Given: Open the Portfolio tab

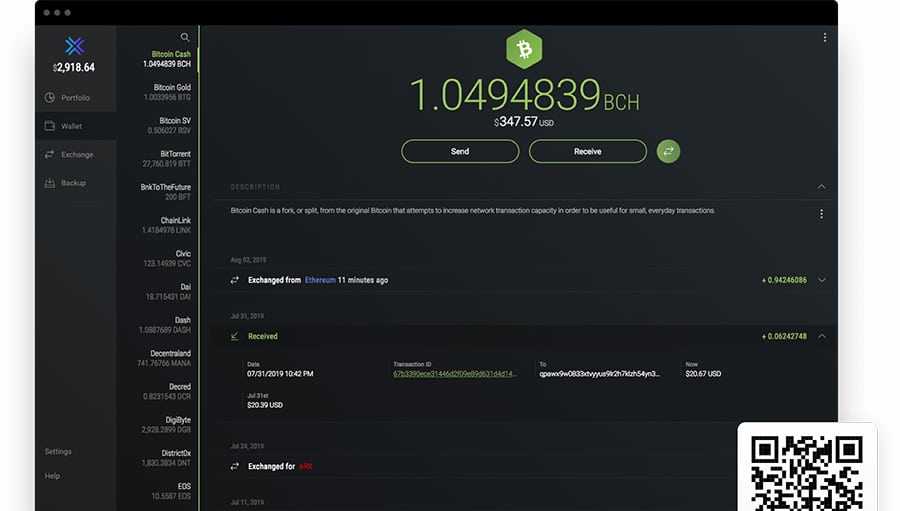Looking at the screenshot, I should pyautogui.click(x=75, y=98).
